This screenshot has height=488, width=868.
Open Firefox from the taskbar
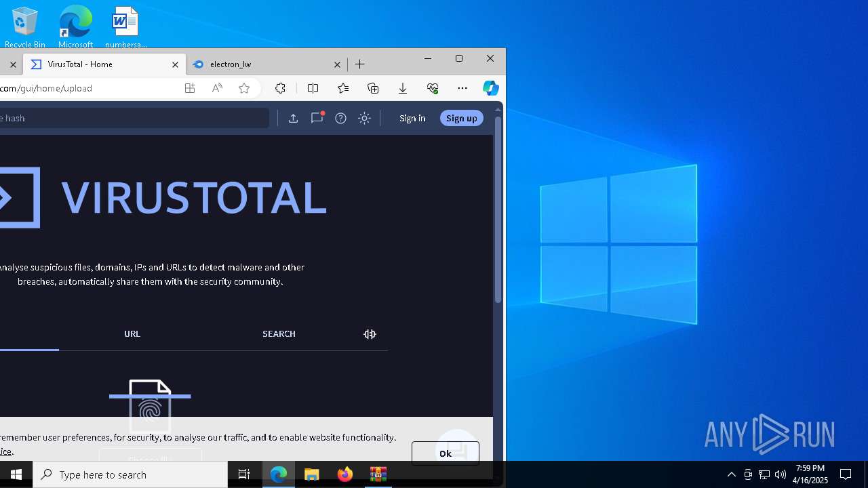[345, 474]
